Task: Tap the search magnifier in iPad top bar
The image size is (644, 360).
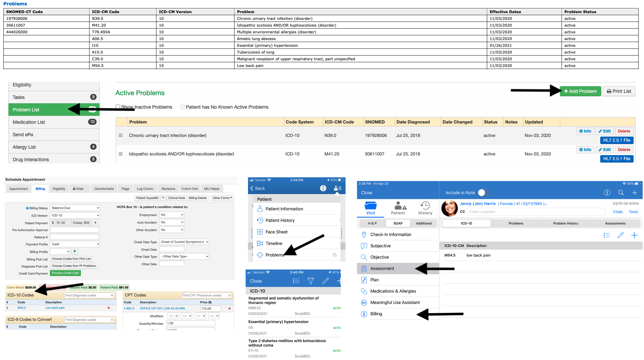Action: (x=621, y=193)
